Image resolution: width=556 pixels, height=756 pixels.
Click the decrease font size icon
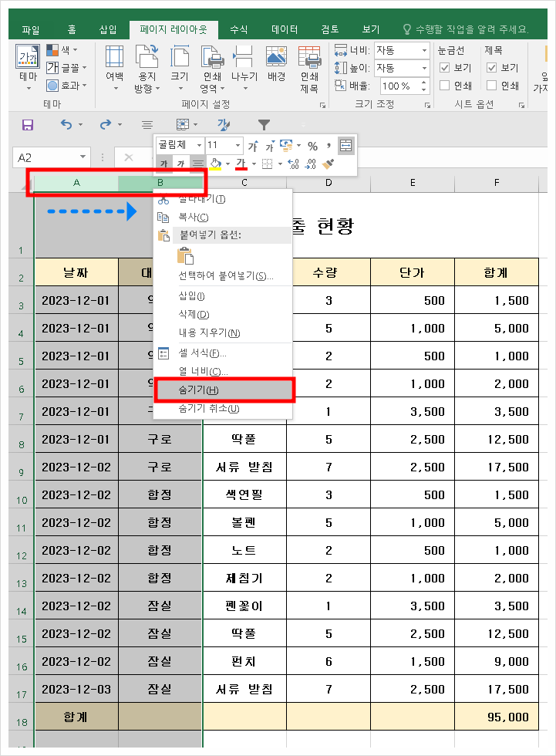click(x=270, y=146)
